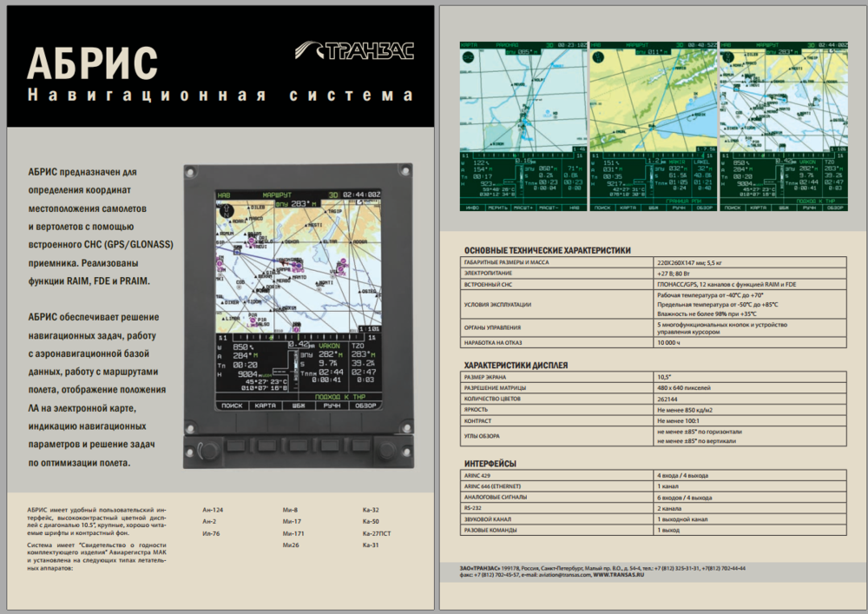Image resolution: width=868 pixels, height=614 pixels.
Task: Click МАРШРУТ title on large device screen
Action: click(277, 195)
